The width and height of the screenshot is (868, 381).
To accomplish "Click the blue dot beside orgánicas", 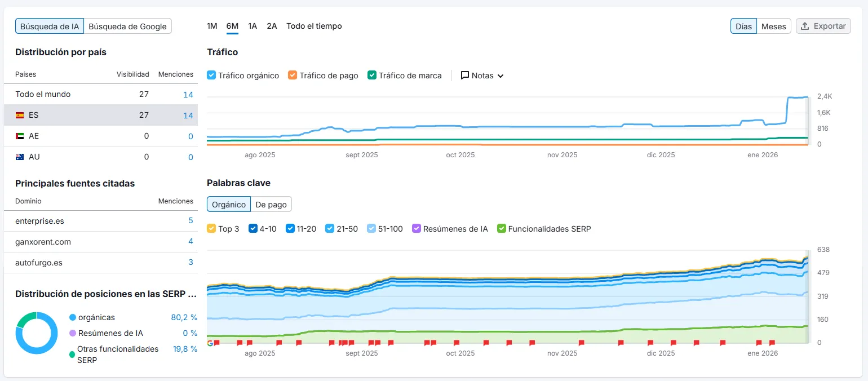I will click(72, 317).
